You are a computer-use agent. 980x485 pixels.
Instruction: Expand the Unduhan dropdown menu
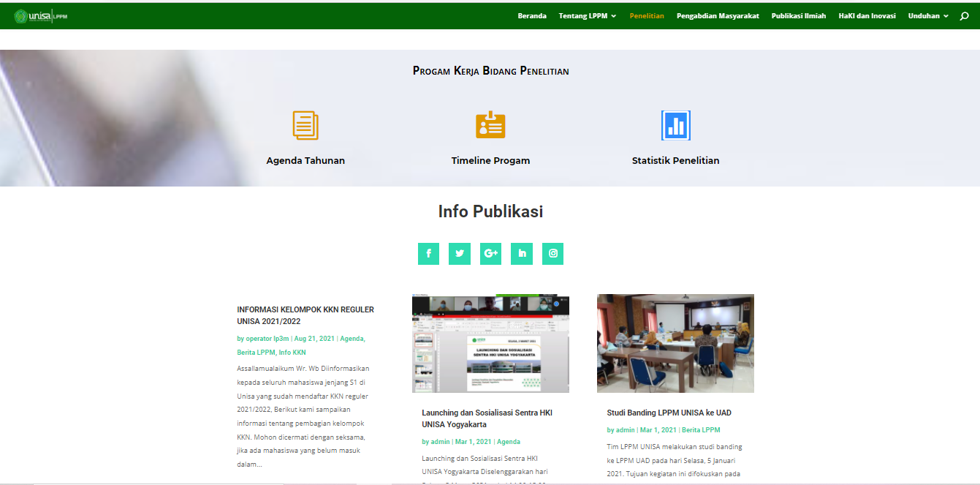pos(928,16)
